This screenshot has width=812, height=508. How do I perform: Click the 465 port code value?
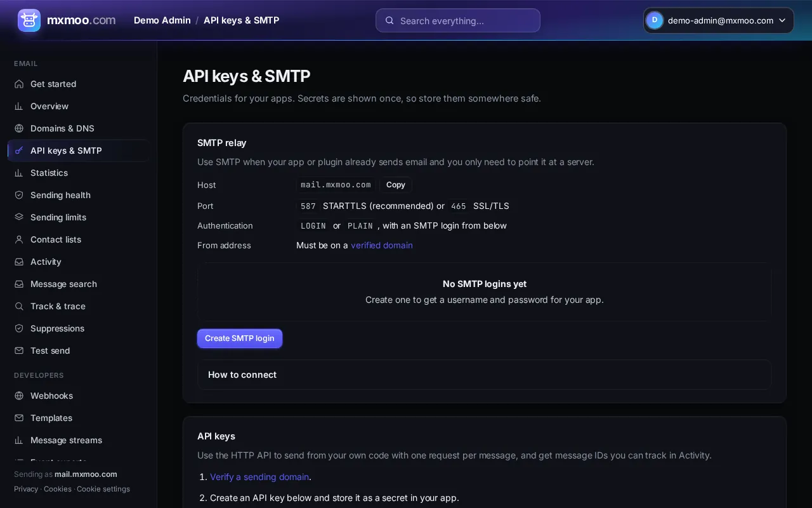click(459, 206)
